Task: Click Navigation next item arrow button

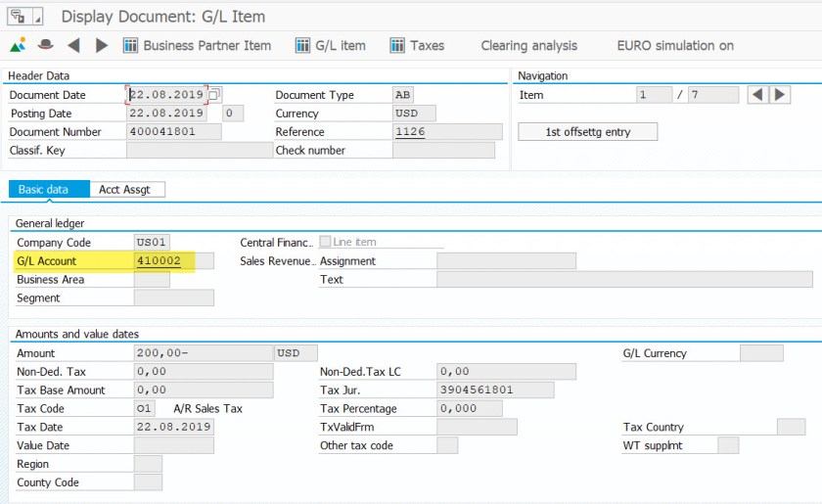Action: 780,95
